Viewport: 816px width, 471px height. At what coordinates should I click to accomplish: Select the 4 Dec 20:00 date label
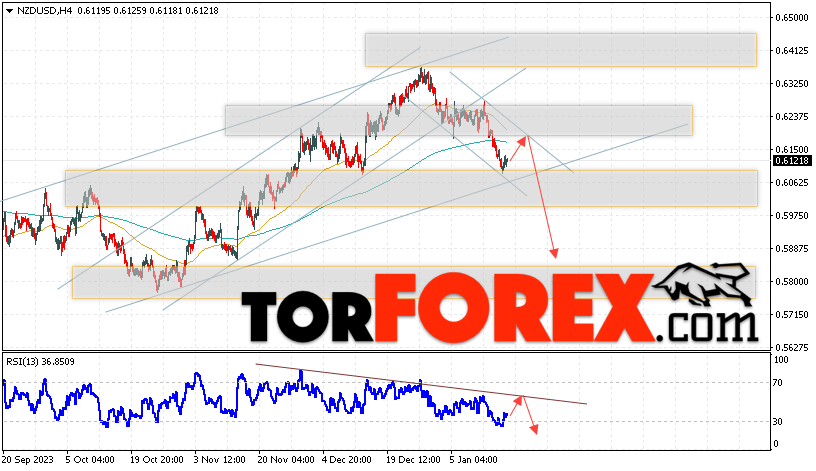(347, 460)
